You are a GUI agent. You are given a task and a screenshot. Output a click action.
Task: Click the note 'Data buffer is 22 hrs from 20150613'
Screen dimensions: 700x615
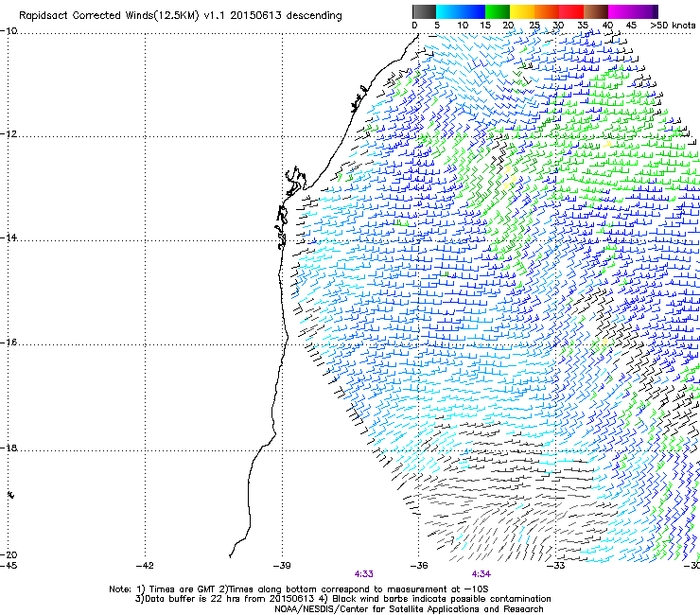[230, 599]
